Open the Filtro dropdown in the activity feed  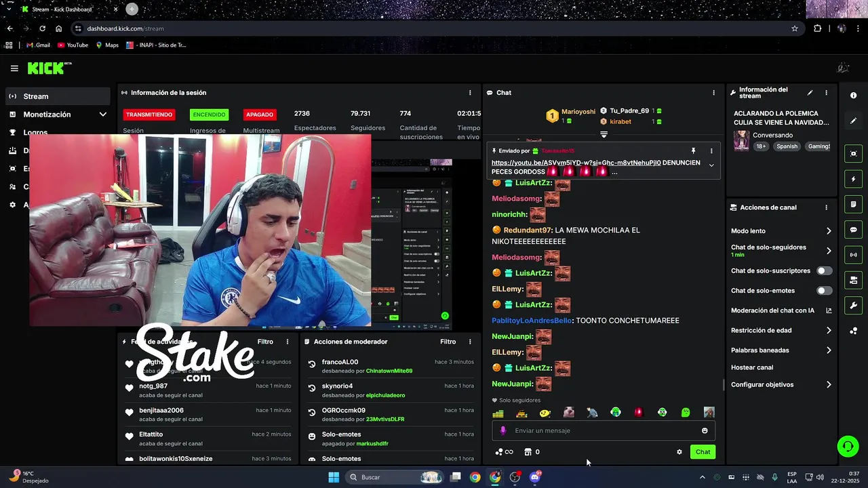[265, 342]
